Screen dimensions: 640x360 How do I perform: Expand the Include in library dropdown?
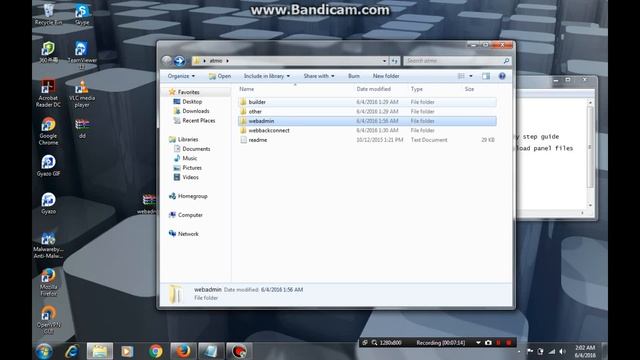267,76
